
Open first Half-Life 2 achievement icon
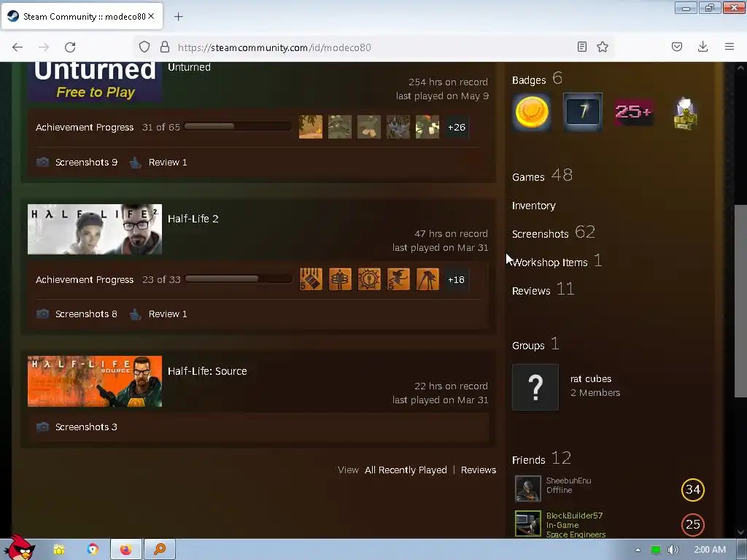[x=311, y=279]
